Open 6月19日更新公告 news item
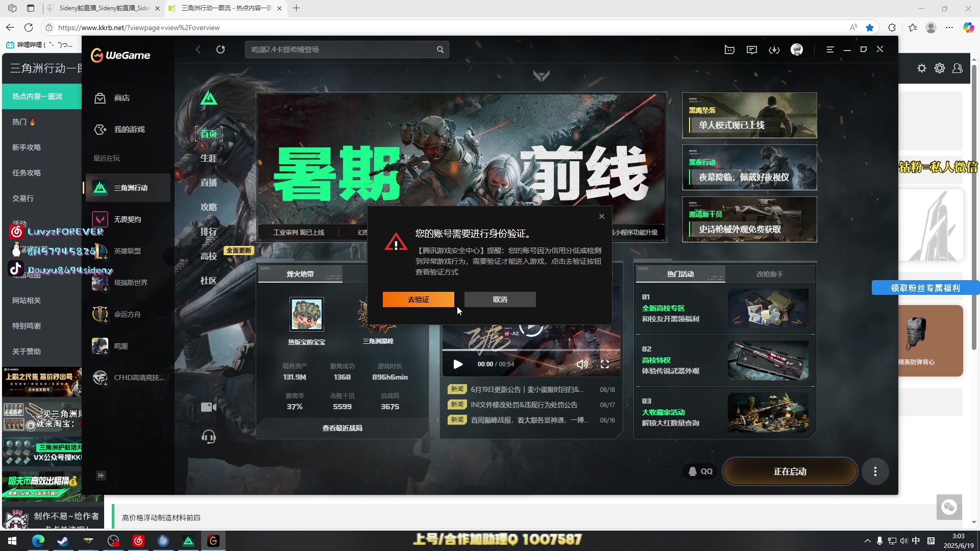 [531, 390]
